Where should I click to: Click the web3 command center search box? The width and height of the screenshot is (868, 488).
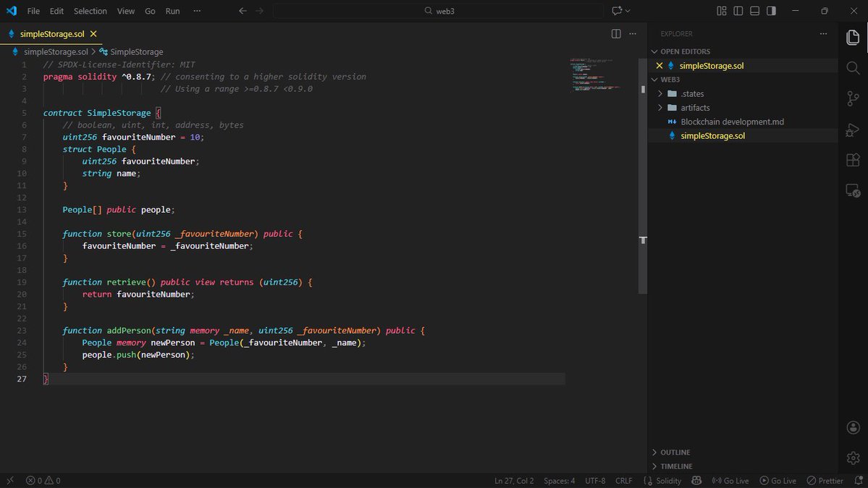point(439,11)
